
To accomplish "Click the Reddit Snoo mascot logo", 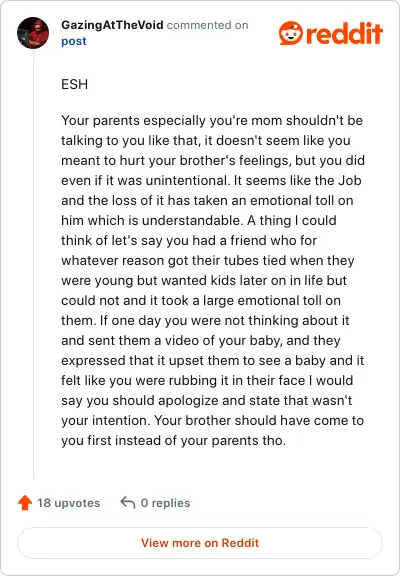I will [291, 33].
